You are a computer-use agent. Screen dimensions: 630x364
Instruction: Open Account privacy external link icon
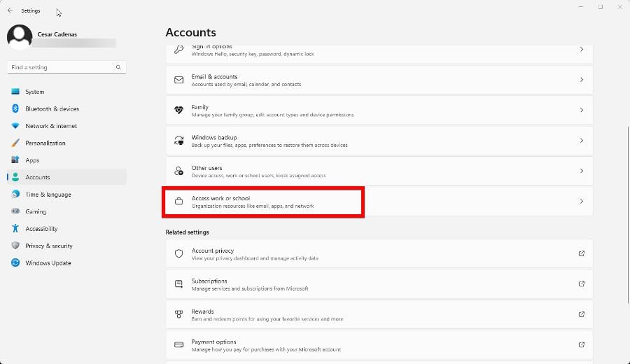(582, 253)
